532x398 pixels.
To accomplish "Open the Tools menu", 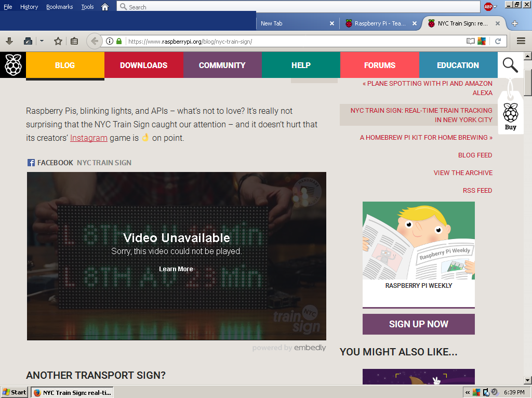I will pyautogui.click(x=87, y=7).
